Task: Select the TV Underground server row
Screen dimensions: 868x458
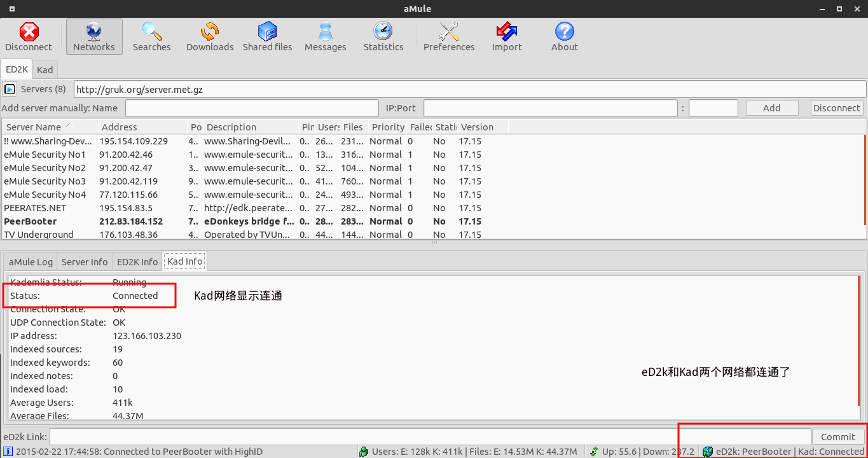Action: point(432,233)
